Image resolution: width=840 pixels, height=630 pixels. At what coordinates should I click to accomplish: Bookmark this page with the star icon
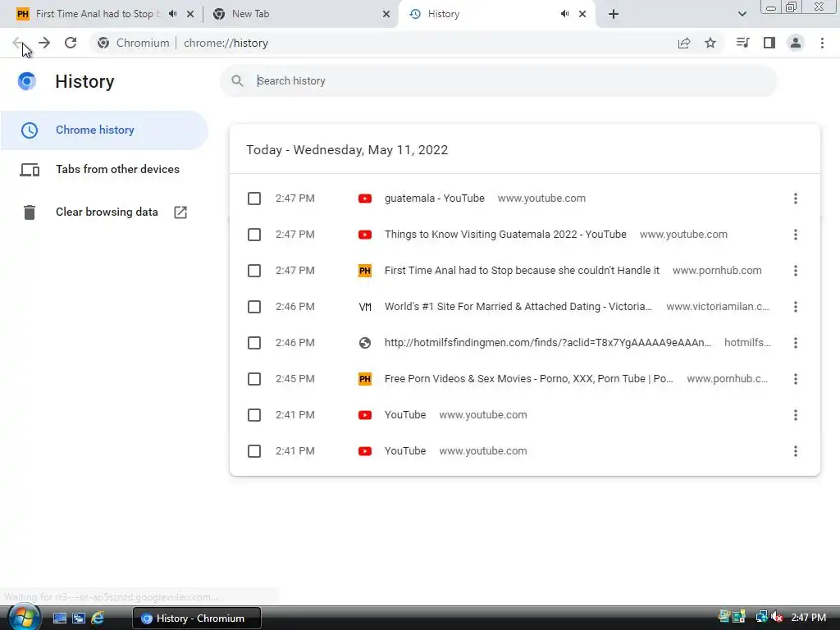pyautogui.click(x=710, y=43)
